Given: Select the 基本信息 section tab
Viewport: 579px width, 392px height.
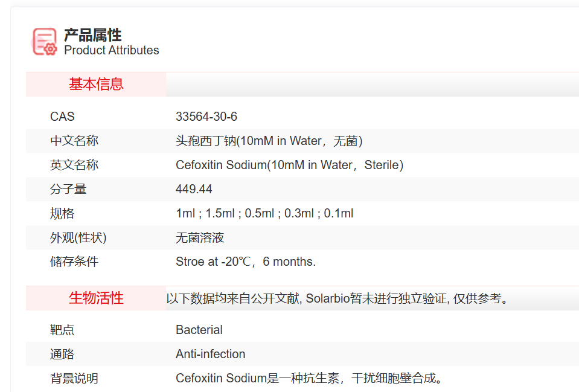Looking at the screenshot, I should point(96,85).
